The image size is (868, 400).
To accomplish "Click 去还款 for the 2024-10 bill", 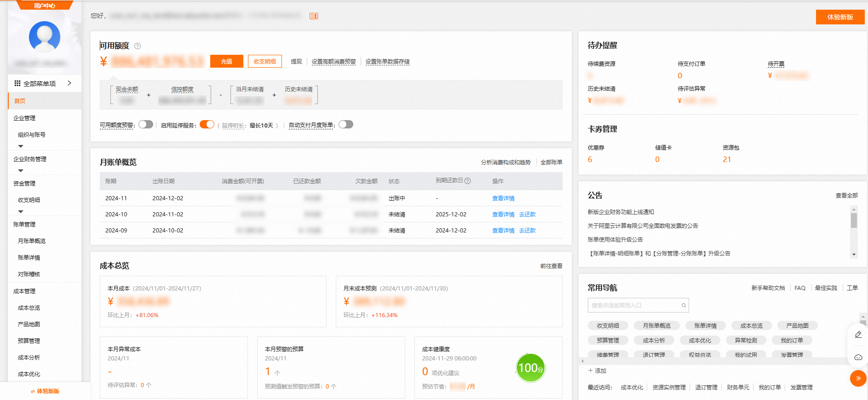I will tap(527, 214).
